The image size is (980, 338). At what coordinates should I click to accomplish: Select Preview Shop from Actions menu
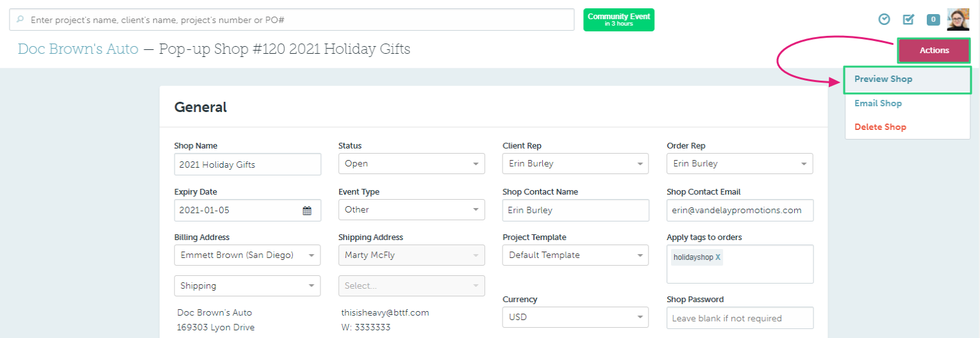883,79
